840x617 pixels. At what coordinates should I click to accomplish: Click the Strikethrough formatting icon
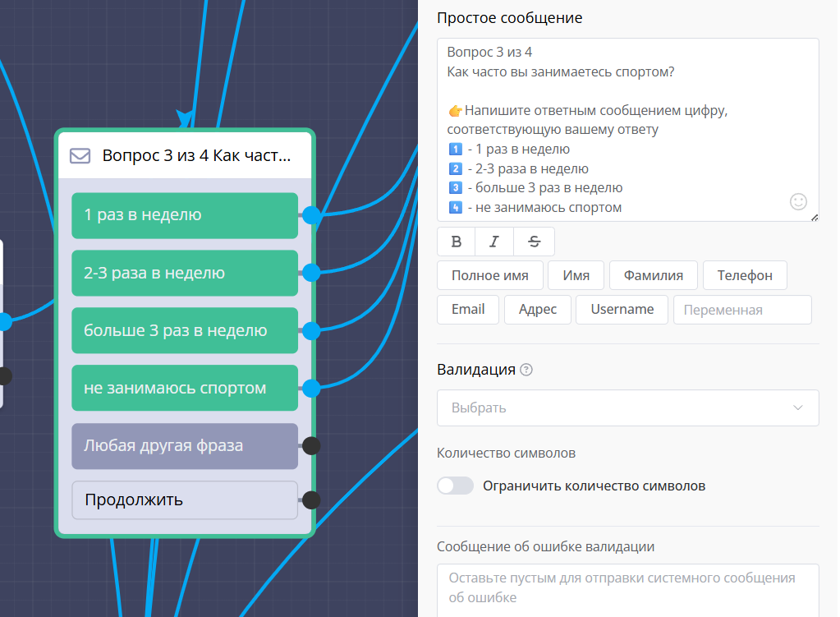534,242
